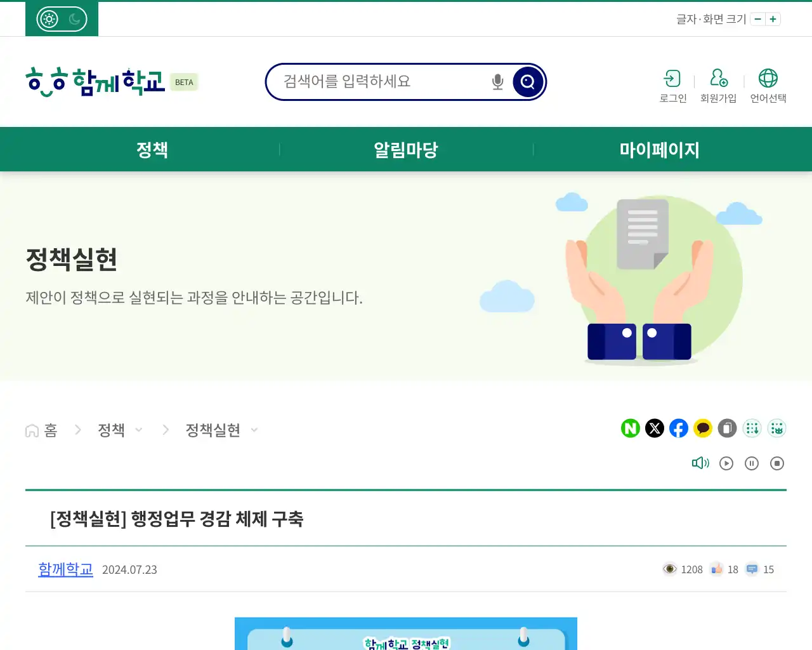Share the post via KakaoTalk
This screenshot has width=812, height=650.
point(703,428)
